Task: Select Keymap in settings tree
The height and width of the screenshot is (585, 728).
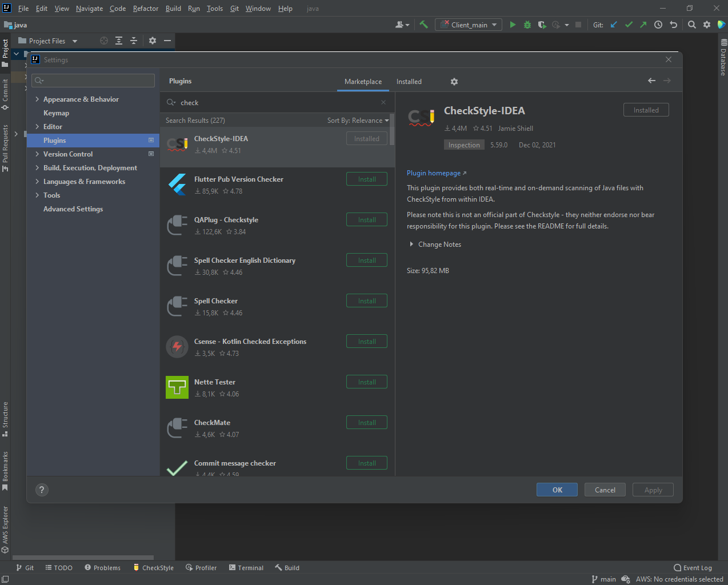Action: coord(56,113)
